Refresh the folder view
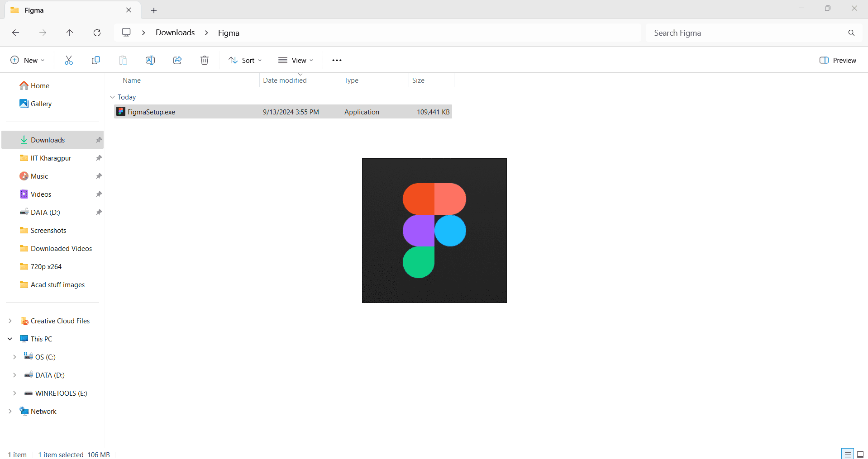The width and height of the screenshot is (868, 459). click(97, 33)
